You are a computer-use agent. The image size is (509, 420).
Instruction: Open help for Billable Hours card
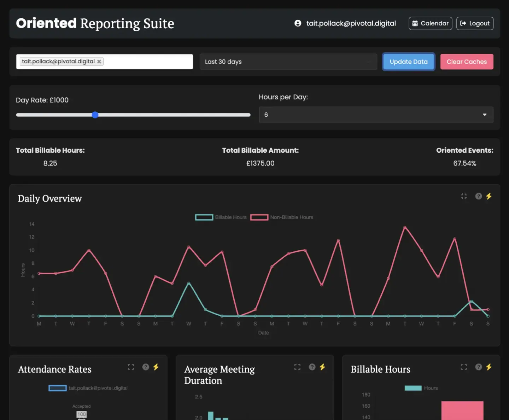479,367
